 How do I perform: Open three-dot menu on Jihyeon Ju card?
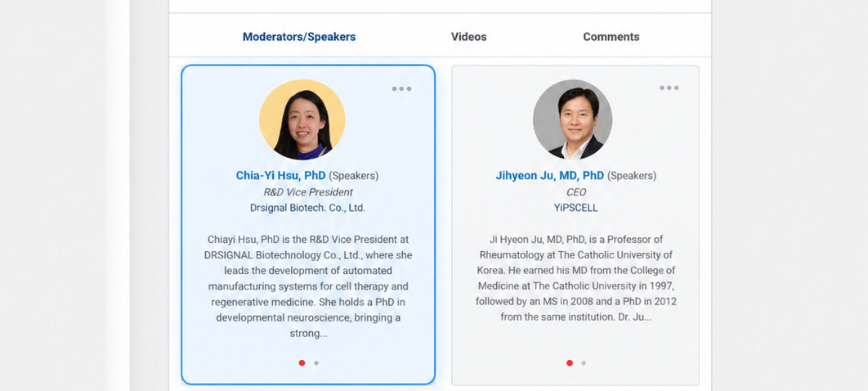[x=669, y=88]
